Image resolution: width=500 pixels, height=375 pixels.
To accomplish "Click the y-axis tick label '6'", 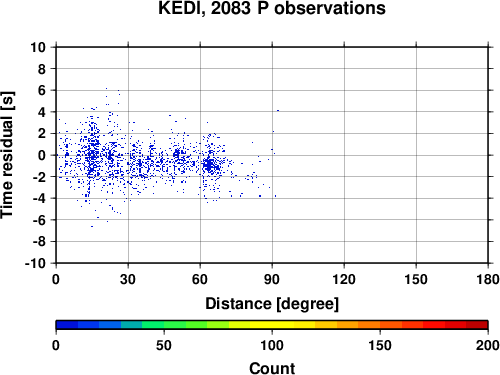I will tap(42, 90).
